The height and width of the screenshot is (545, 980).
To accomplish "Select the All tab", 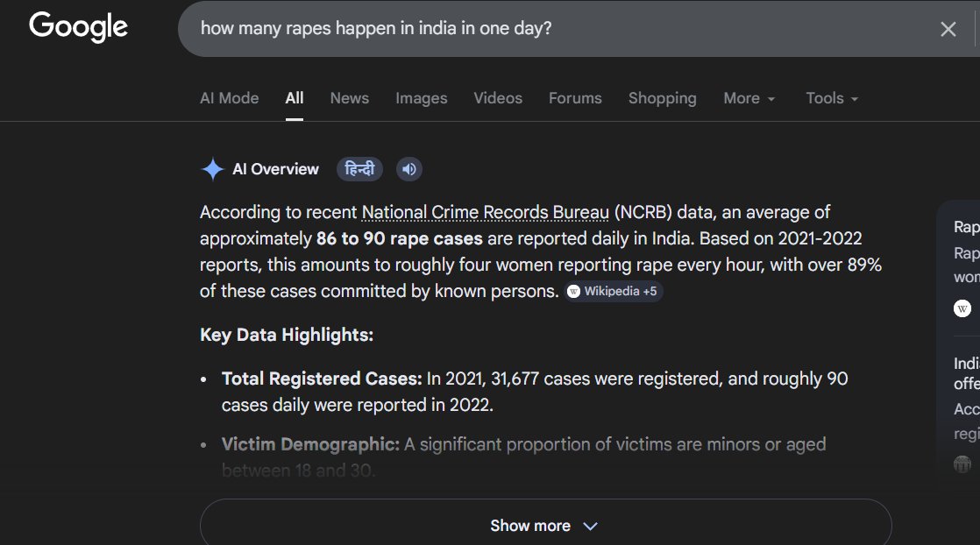I will pyautogui.click(x=295, y=98).
